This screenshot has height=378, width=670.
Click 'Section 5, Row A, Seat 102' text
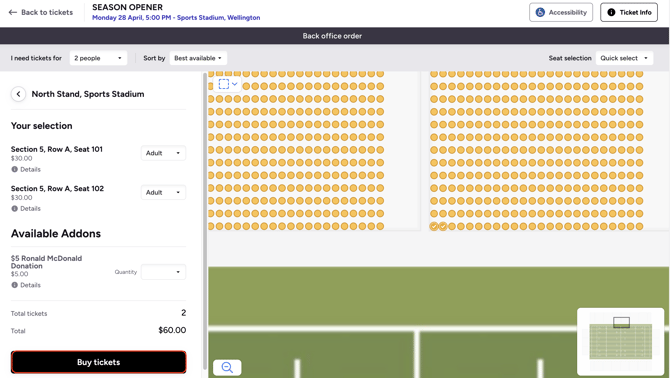pos(57,188)
